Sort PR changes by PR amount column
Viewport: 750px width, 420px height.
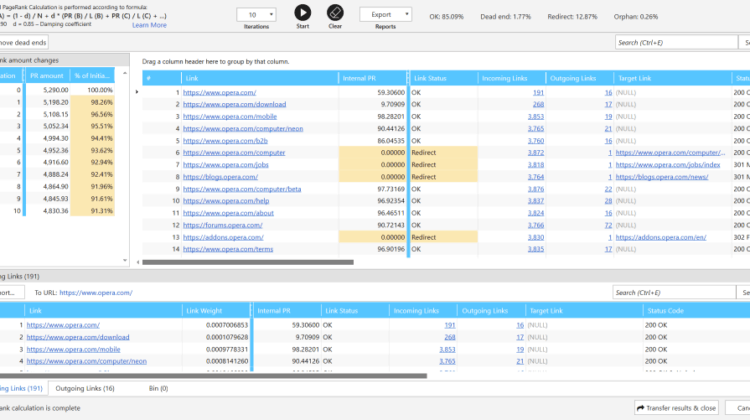click(48, 76)
